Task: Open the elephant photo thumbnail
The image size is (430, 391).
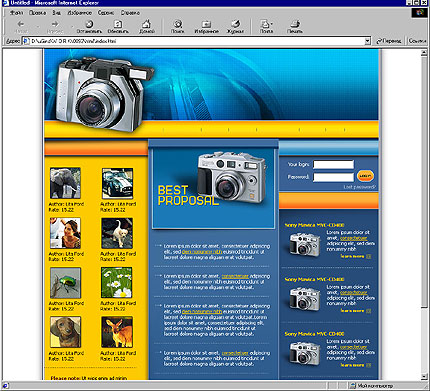Action: tap(65, 183)
